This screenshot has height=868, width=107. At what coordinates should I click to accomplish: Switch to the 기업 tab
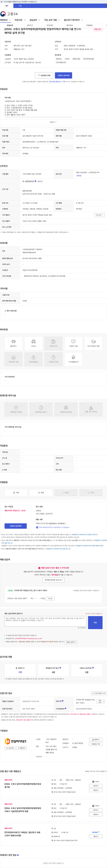click(x=20, y=6)
